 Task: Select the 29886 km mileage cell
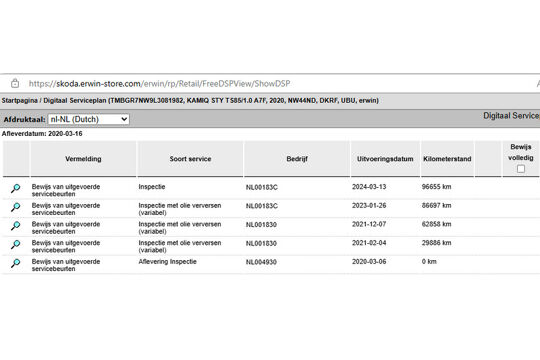[436, 243]
